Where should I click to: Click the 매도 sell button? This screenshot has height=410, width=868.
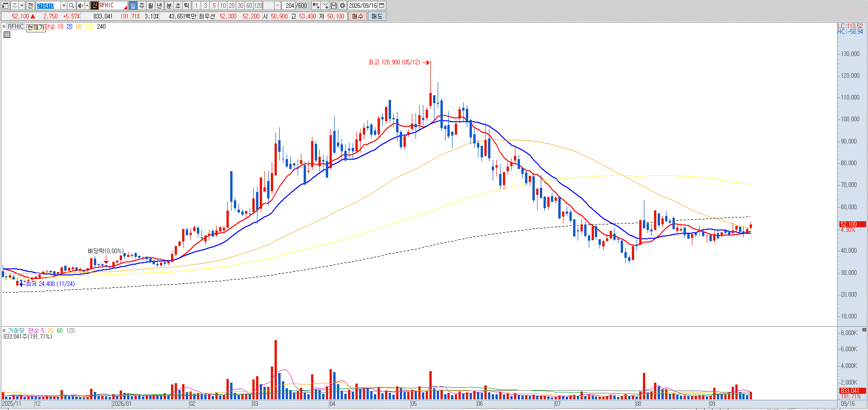pyautogui.click(x=377, y=16)
